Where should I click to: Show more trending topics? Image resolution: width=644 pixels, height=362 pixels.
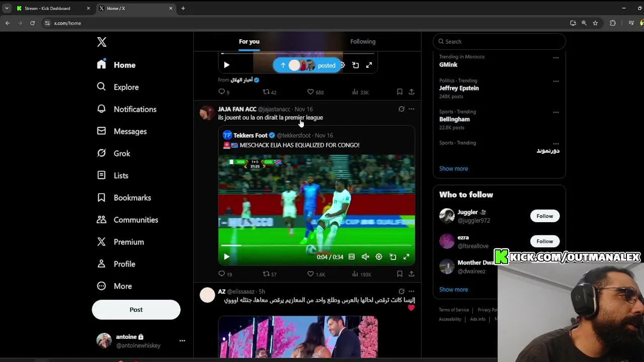(x=453, y=168)
